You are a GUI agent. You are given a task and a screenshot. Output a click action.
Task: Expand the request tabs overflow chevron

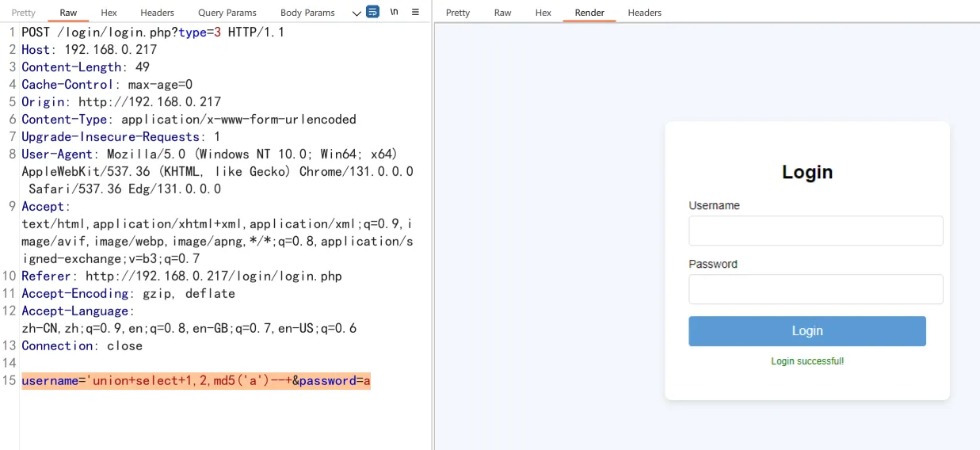[x=357, y=13]
